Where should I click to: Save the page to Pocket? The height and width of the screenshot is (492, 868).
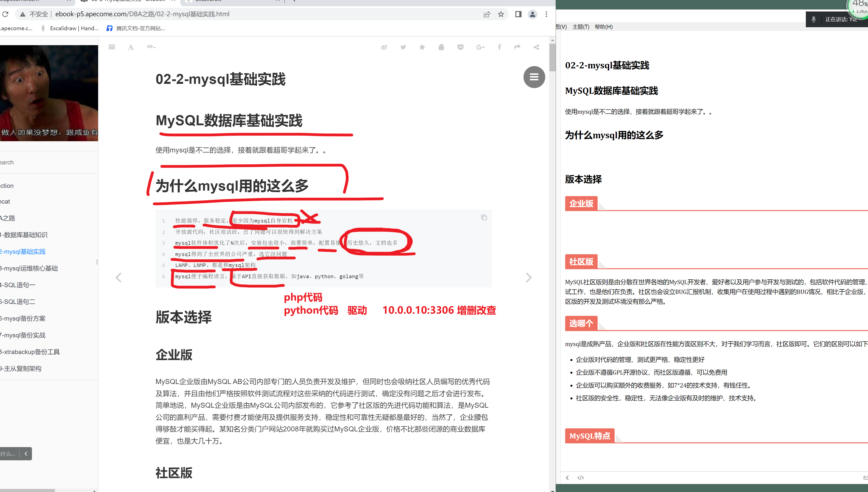460,47
